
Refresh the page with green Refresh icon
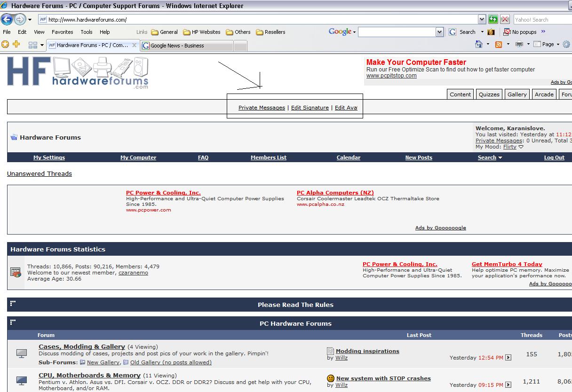click(x=493, y=19)
